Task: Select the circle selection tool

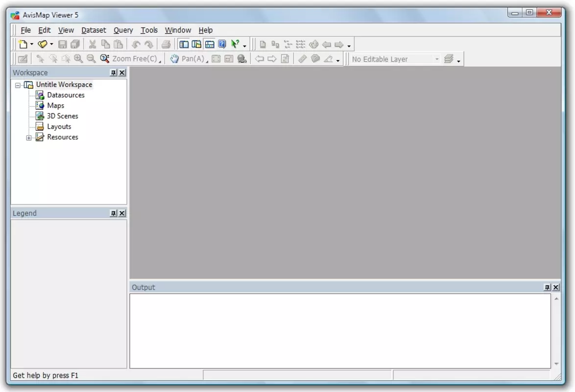Action: pos(53,59)
